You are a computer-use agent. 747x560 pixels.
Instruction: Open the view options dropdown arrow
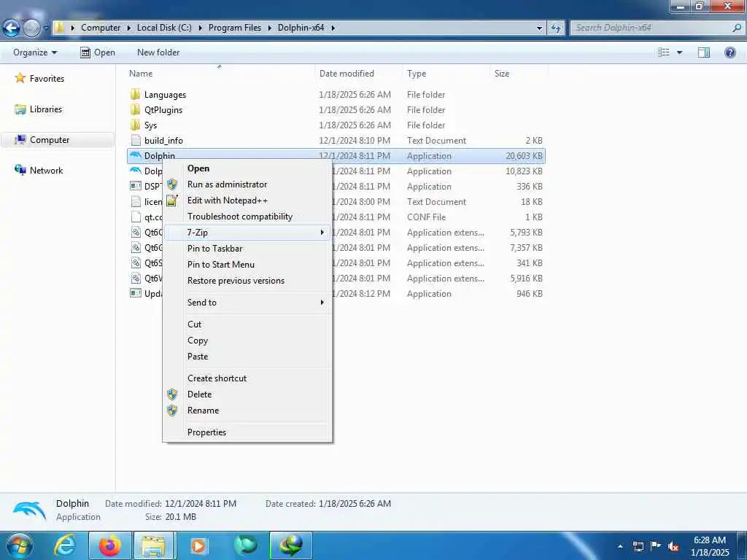pyautogui.click(x=679, y=52)
